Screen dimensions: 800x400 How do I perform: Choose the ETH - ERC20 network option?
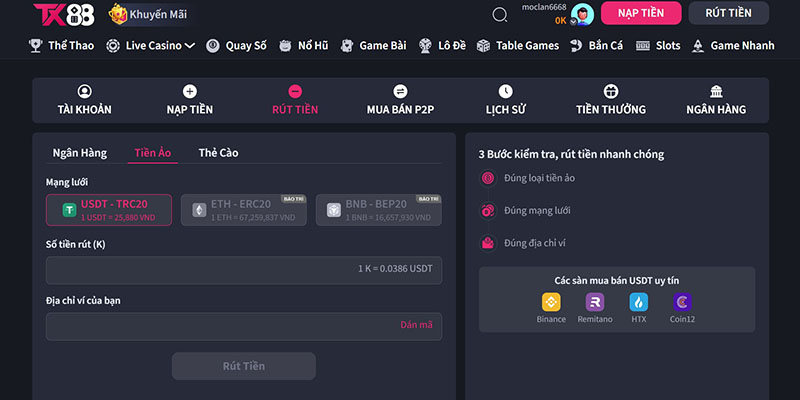point(243,210)
